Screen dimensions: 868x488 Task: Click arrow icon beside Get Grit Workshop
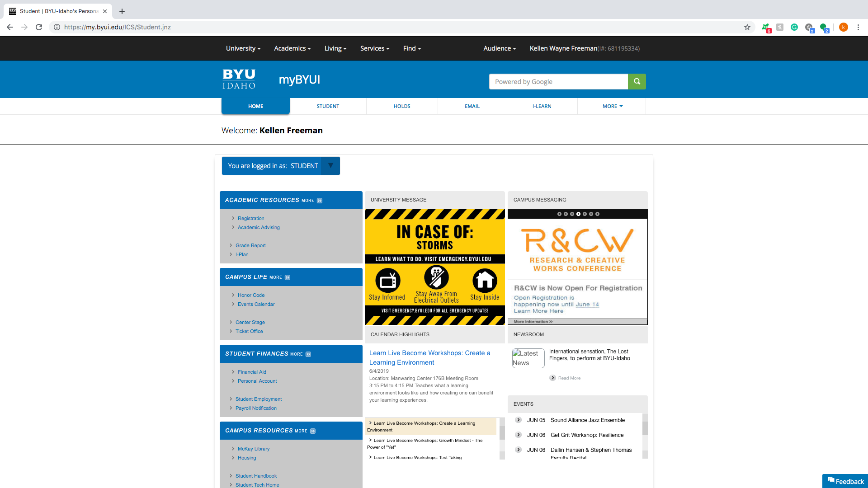click(519, 435)
